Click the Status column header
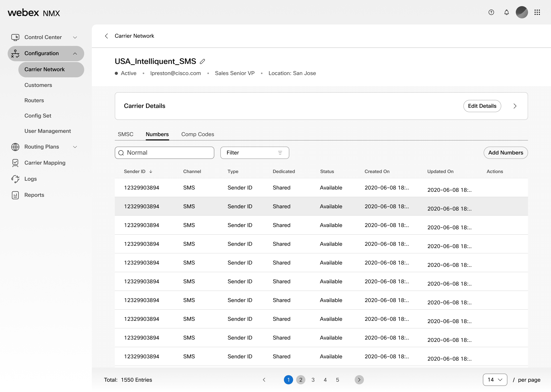551x392 pixels. click(327, 172)
